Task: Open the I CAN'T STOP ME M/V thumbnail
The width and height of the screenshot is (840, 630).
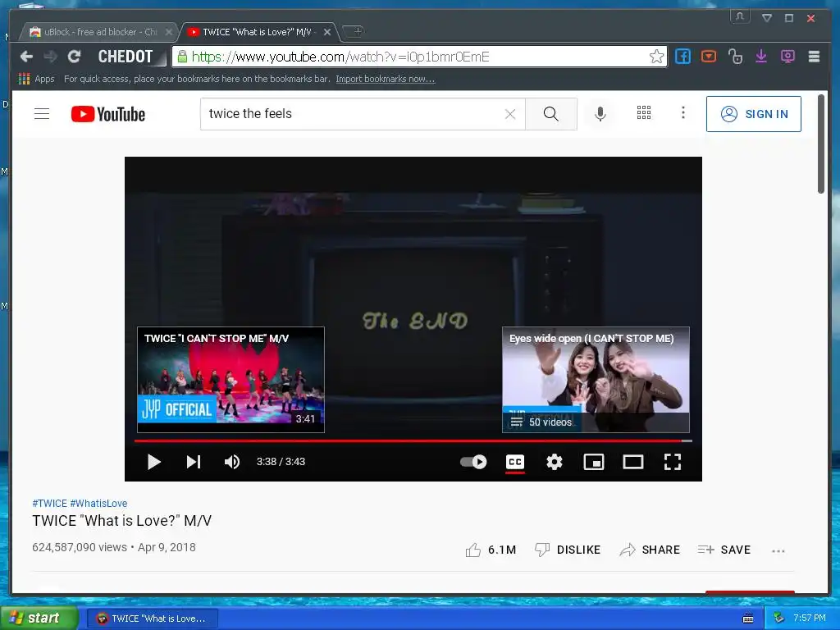Action: [x=231, y=379]
